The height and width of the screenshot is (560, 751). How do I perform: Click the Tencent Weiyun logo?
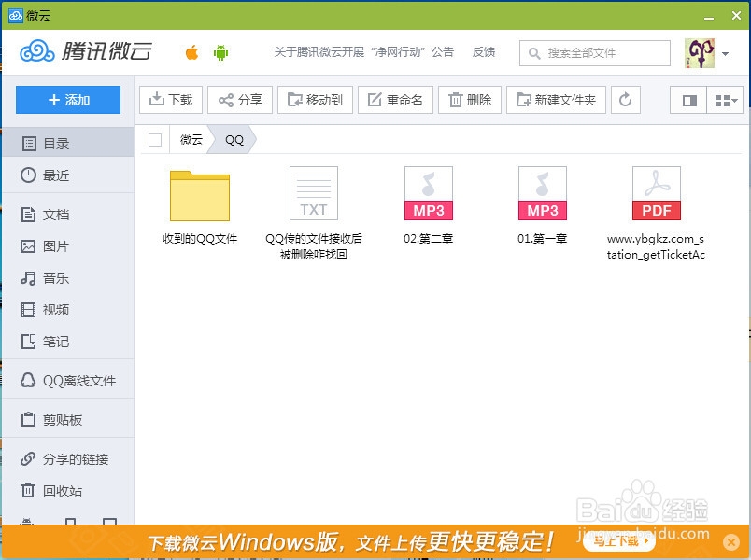click(x=86, y=51)
